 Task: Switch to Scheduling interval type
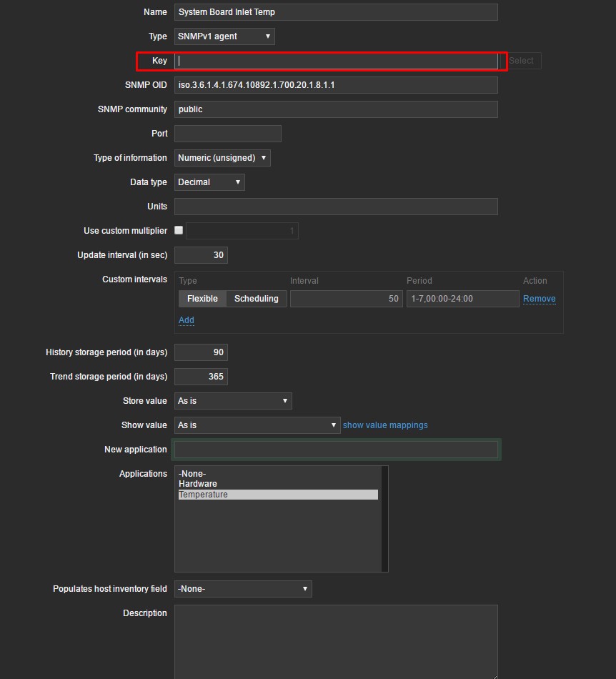click(257, 299)
